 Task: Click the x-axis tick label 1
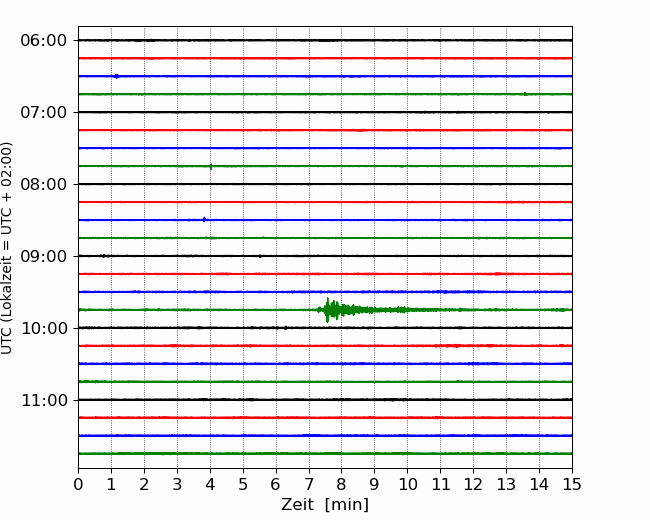[111, 484]
